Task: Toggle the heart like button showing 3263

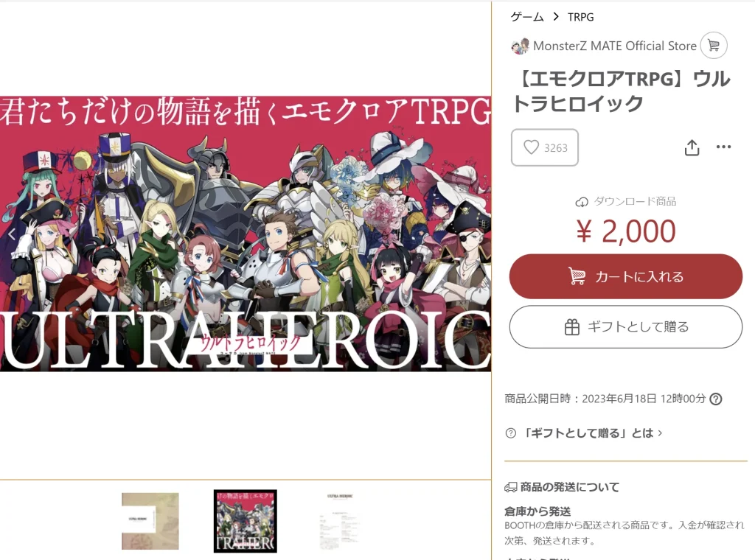Action: pos(545,147)
